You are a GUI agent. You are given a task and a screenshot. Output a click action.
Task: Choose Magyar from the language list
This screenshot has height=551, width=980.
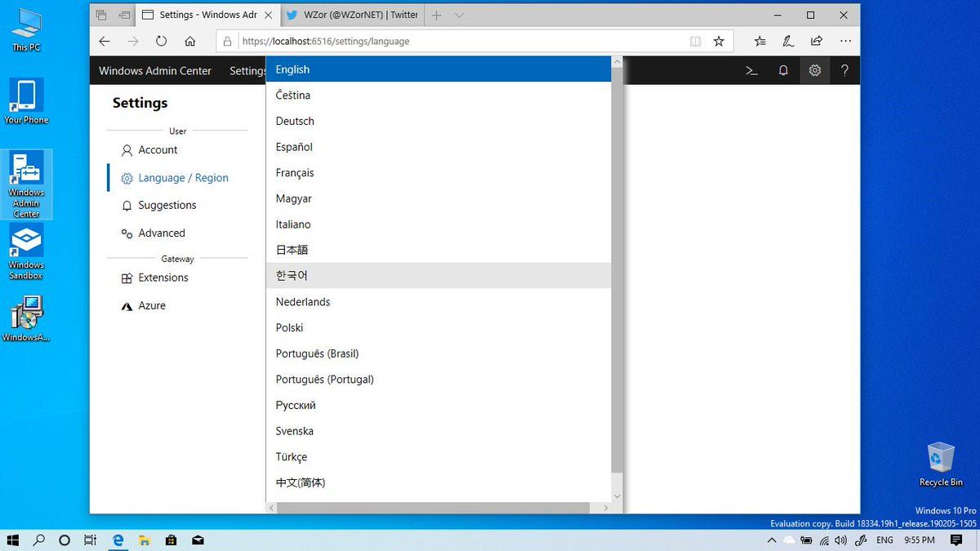coord(439,198)
